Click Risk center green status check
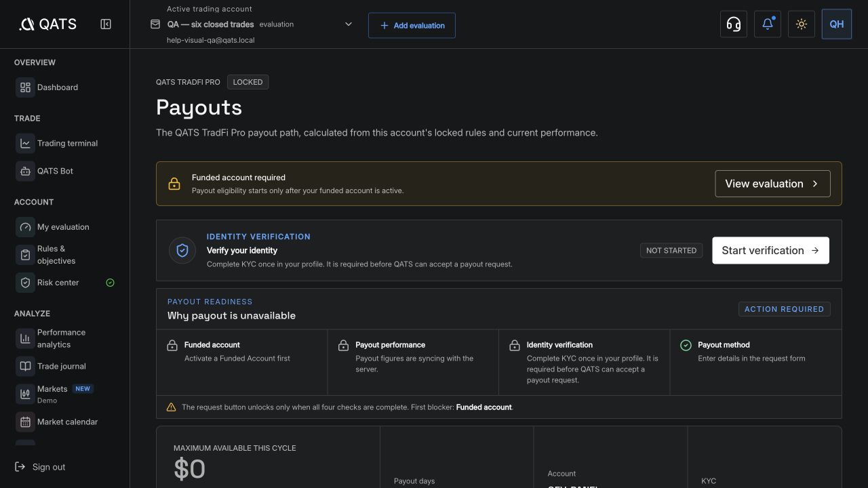The height and width of the screenshot is (488, 868). (x=111, y=283)
